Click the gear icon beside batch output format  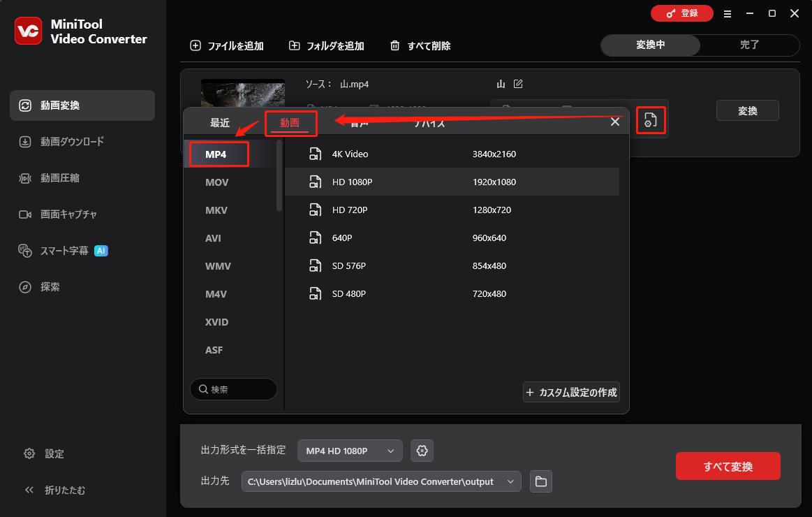point(422,451)
